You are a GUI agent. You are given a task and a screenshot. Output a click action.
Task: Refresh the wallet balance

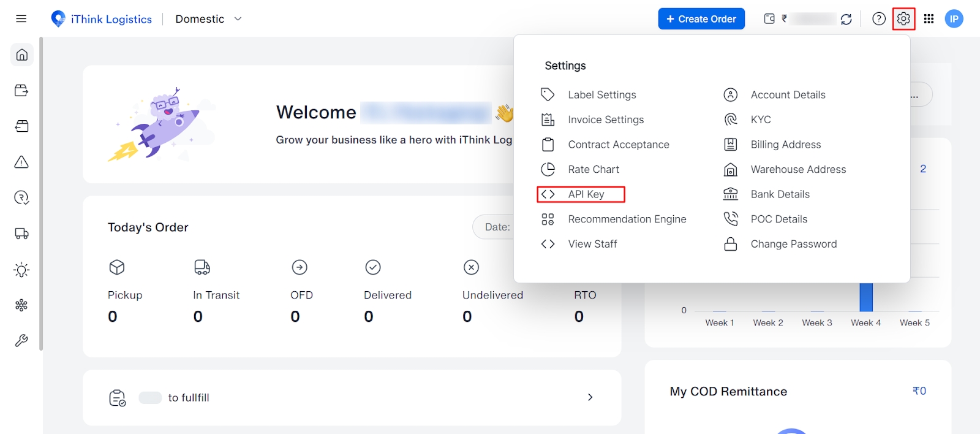[846, 19]
